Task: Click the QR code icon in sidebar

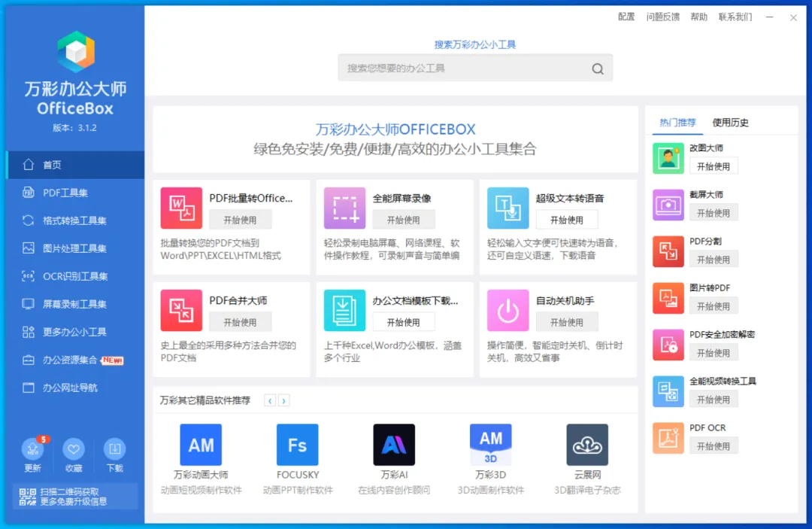Action: tap(28, 497)
